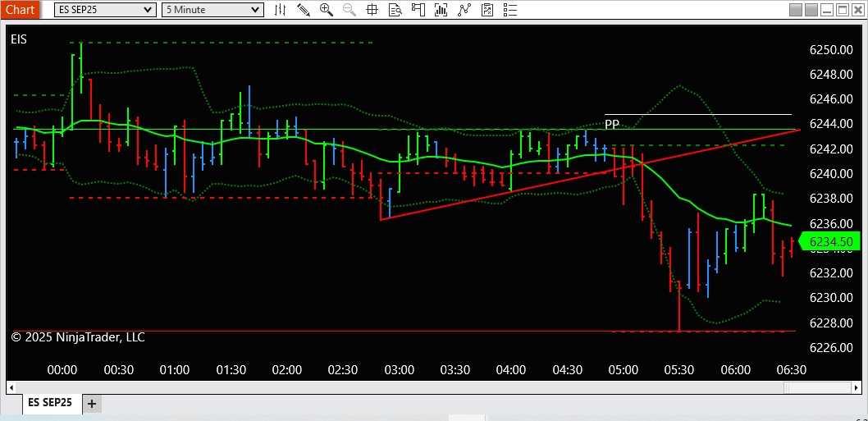This screenshot has width=868, height=421.
Task: Click the Zoom In magnifier icon
Action: click(326, 9)
